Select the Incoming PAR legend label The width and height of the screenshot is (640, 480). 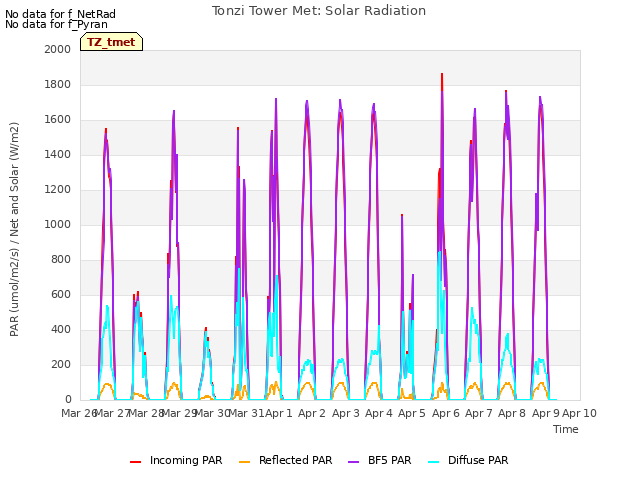[186, 460]
